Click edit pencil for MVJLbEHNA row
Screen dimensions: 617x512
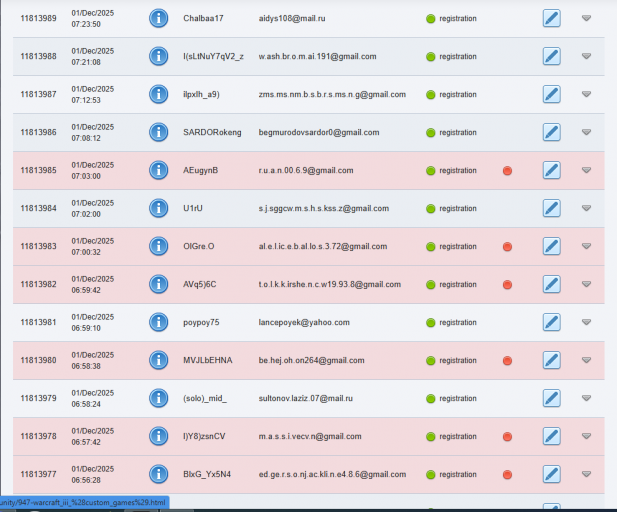coord(552,360)
